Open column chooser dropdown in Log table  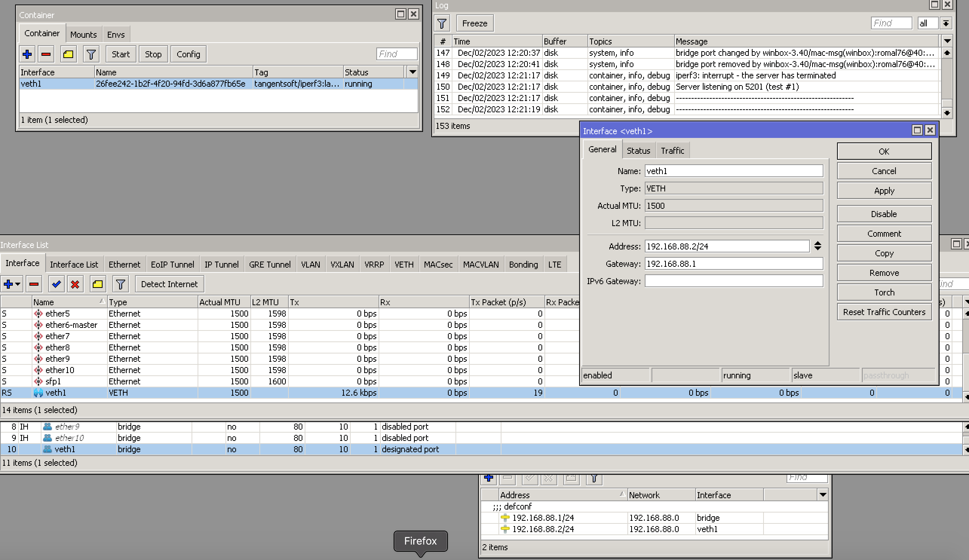tap(947, 41)
